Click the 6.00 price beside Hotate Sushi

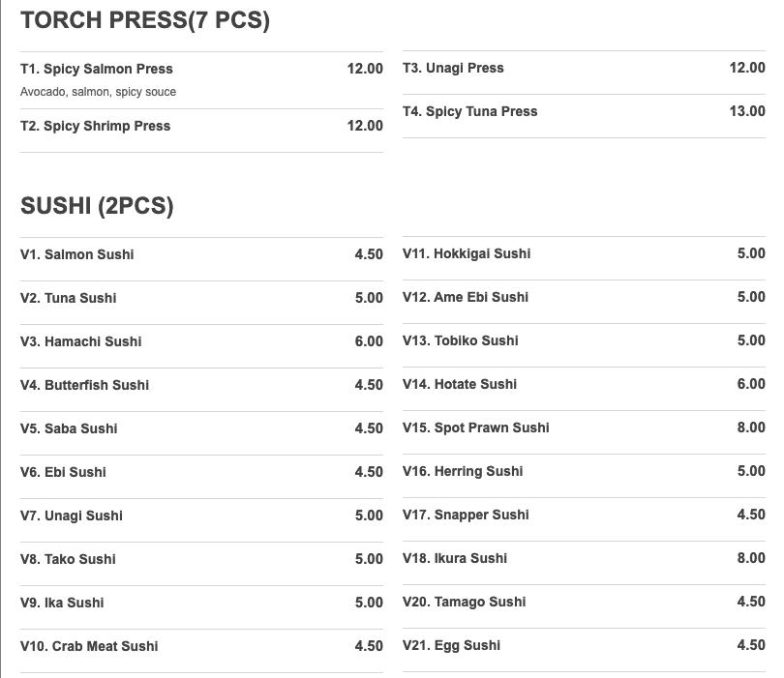[x=750, y=384]
